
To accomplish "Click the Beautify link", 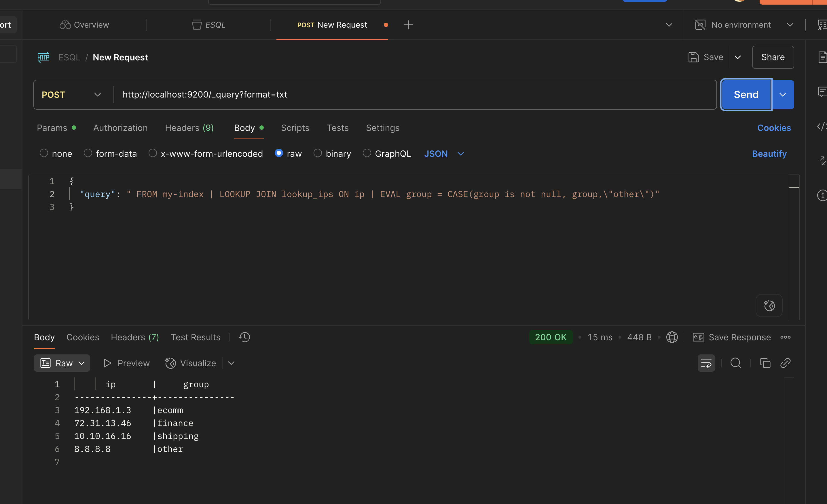I will (x=769, y=154).
